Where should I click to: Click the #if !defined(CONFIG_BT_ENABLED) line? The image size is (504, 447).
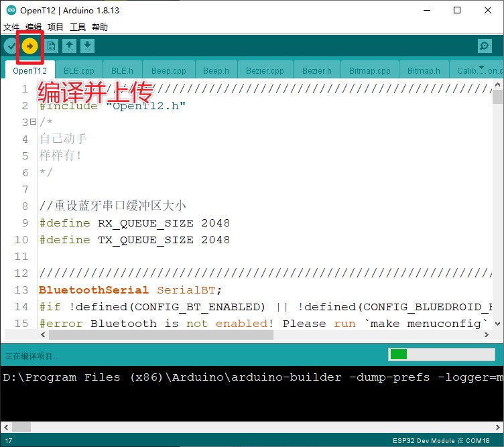tap(265, 306)
